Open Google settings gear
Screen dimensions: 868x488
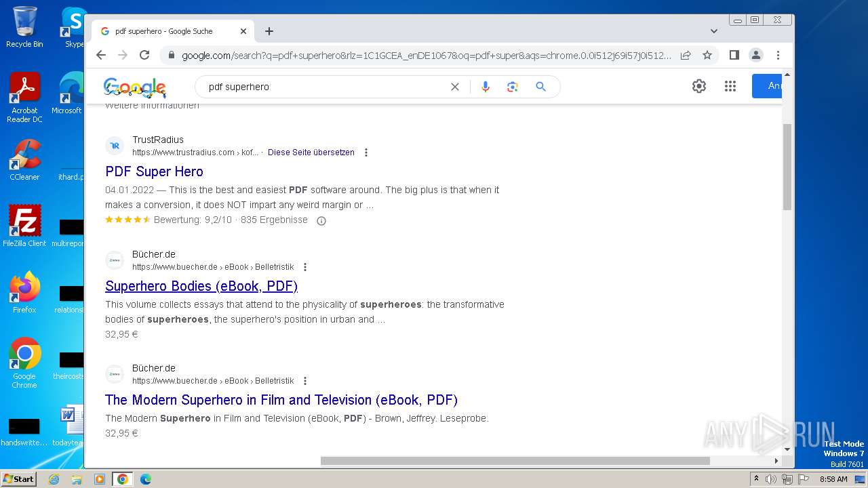[x=699, y=86]
